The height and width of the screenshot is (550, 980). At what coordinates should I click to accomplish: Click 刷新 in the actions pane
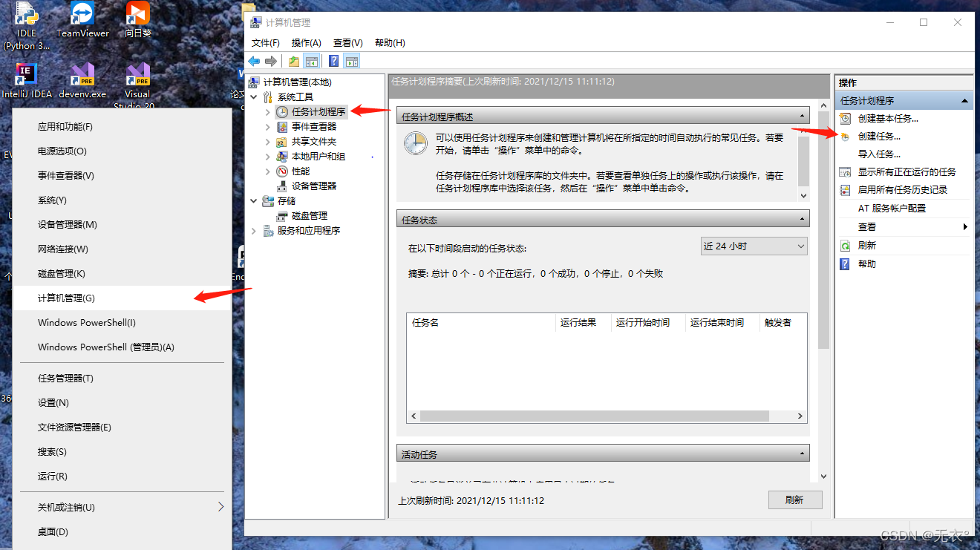[x=866, y=245]
